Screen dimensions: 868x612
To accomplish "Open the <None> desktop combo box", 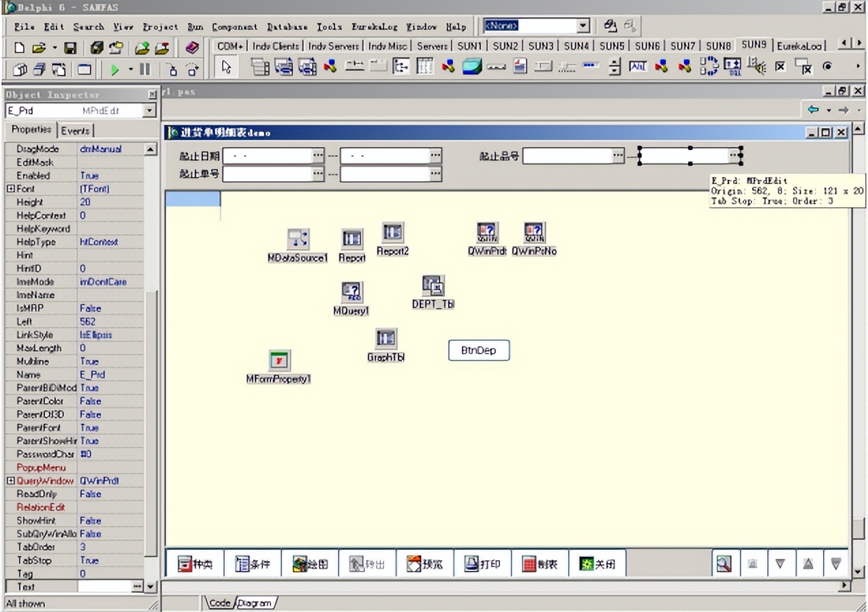I will click(583, 26).
